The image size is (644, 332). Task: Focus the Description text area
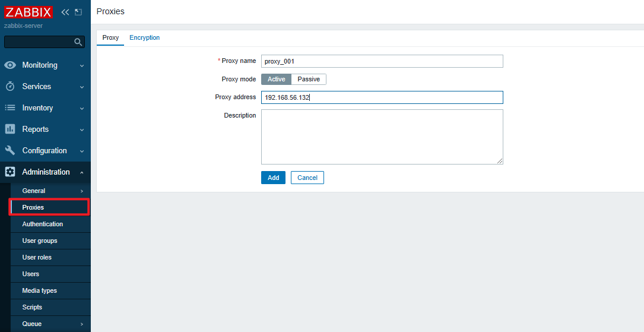pos(382,137)
